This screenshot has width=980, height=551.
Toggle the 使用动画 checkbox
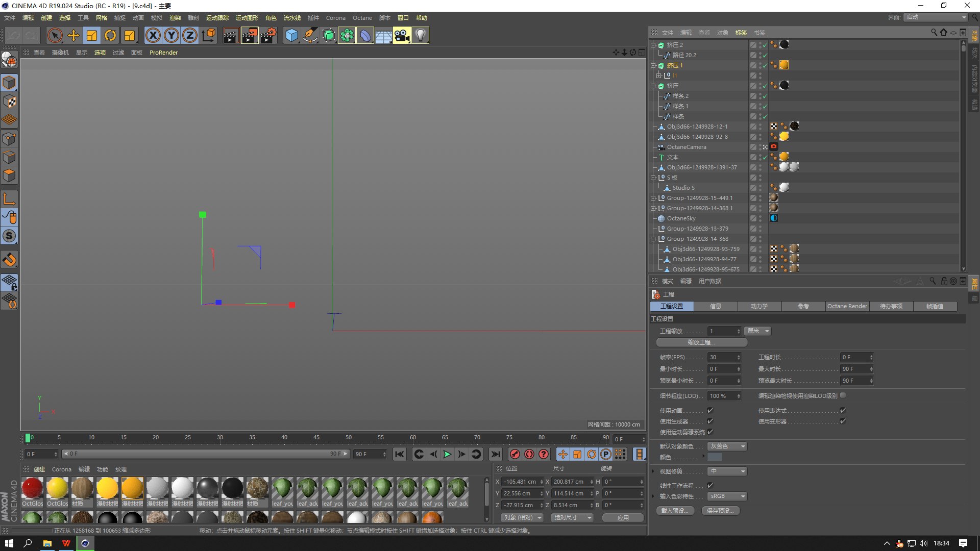[710, 410]
